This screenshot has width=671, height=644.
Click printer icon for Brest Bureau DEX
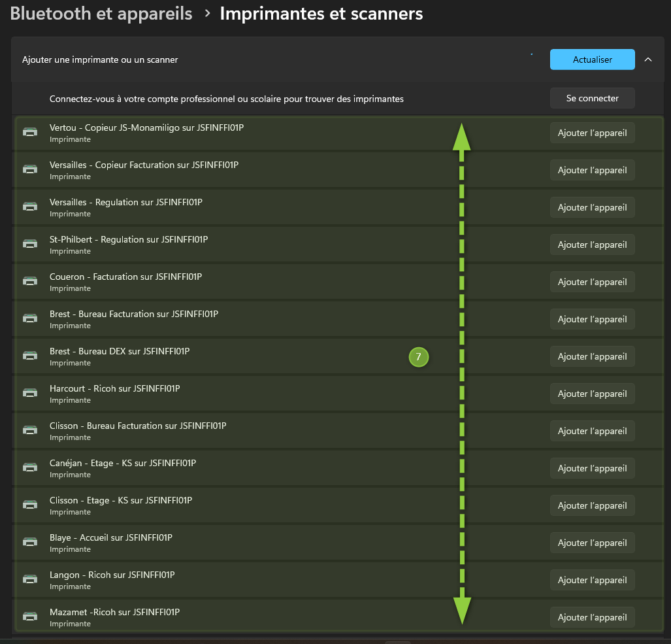(x=30, y=356)
